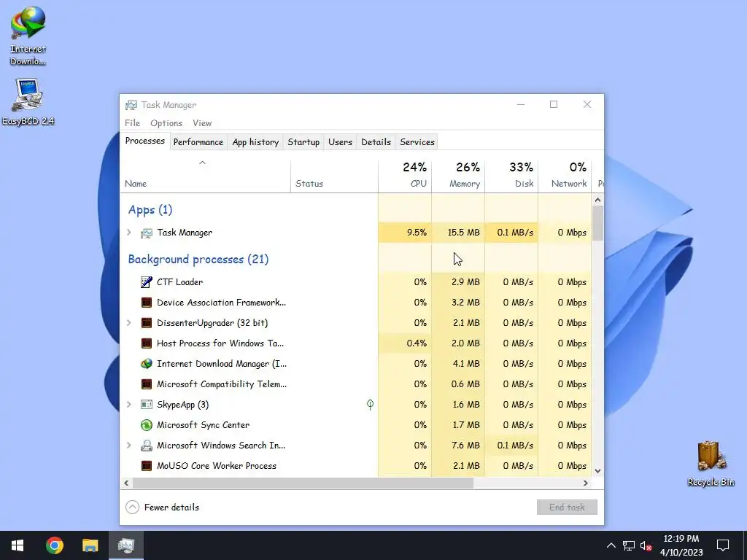Click the vertical scrollbar up arrow

click(597, 200)
